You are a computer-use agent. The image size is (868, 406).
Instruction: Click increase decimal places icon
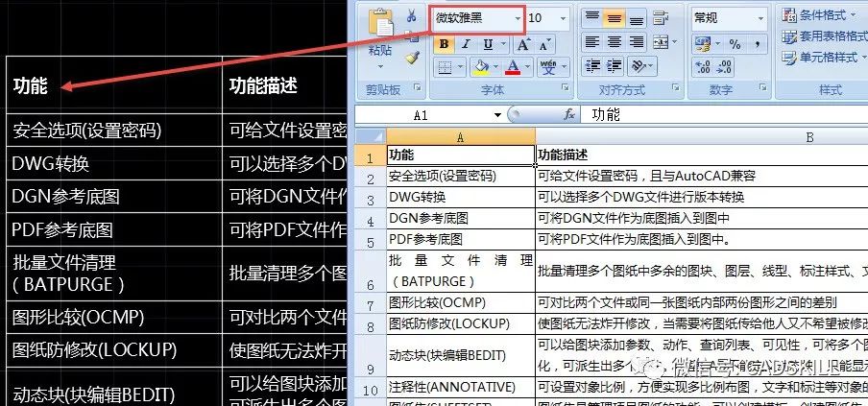(703, 67)
